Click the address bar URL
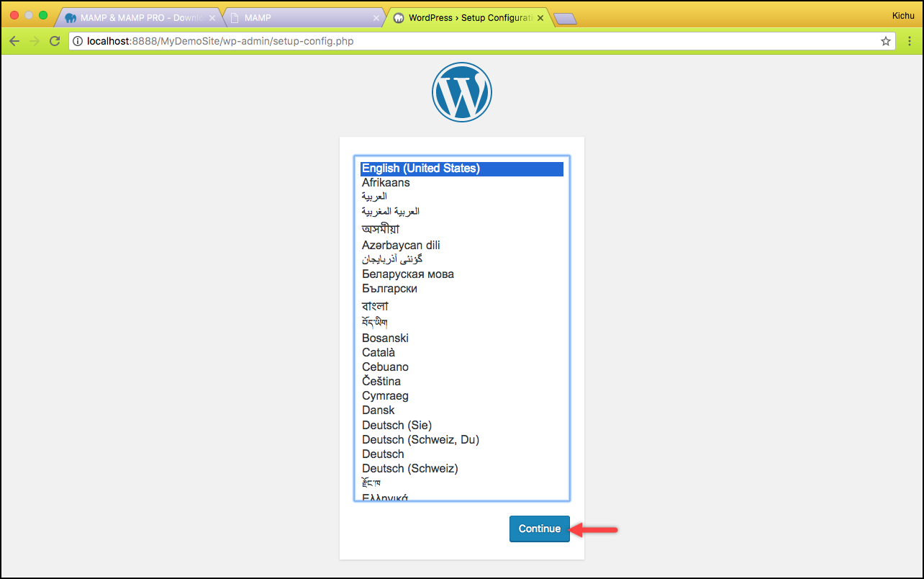The image size is (924, 579). pos(220,41)
